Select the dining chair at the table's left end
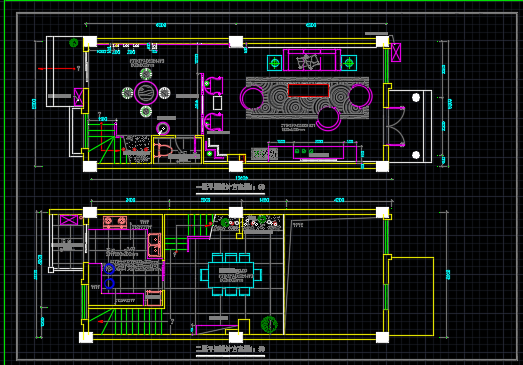Screen dimensions: 523x365 pos(204,275)
